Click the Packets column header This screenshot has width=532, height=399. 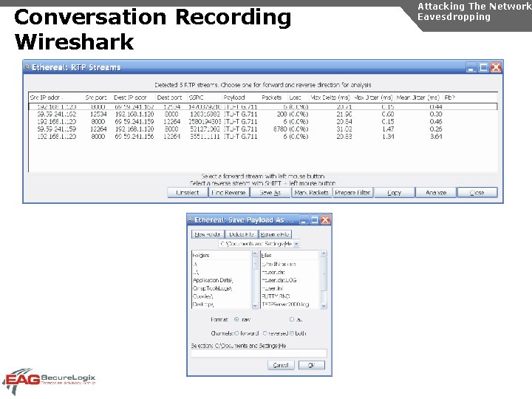point(273,98)
